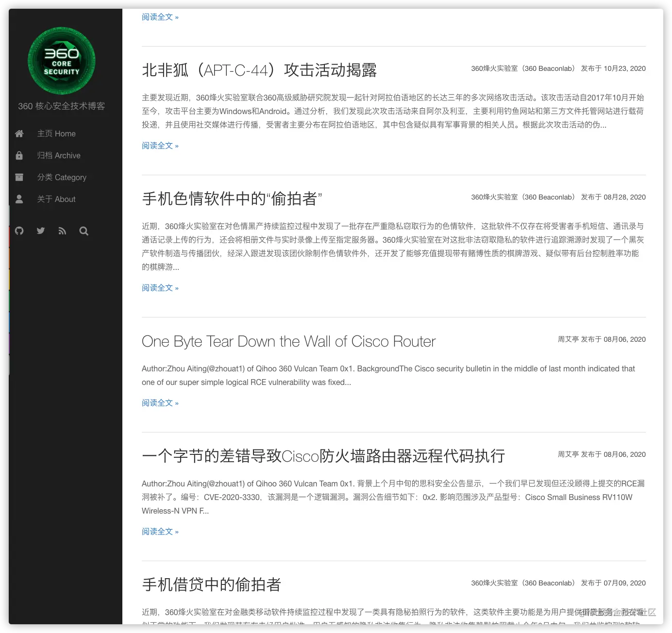Open article One Byte Tear Down the Wall of Cisco Router
672x633 pixels.
click(x=289, y=341)
